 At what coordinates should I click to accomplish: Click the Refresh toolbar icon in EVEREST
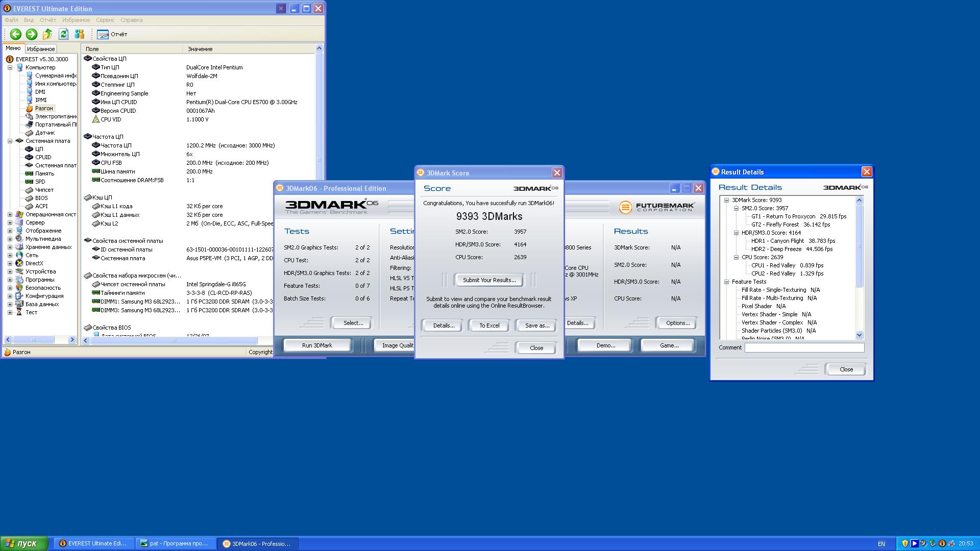(x=63, y=34)
